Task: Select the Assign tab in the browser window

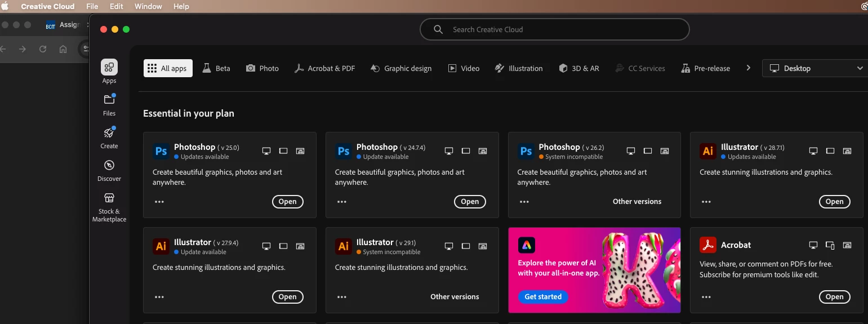Action: pyautogui.click(x=63, y=25)
